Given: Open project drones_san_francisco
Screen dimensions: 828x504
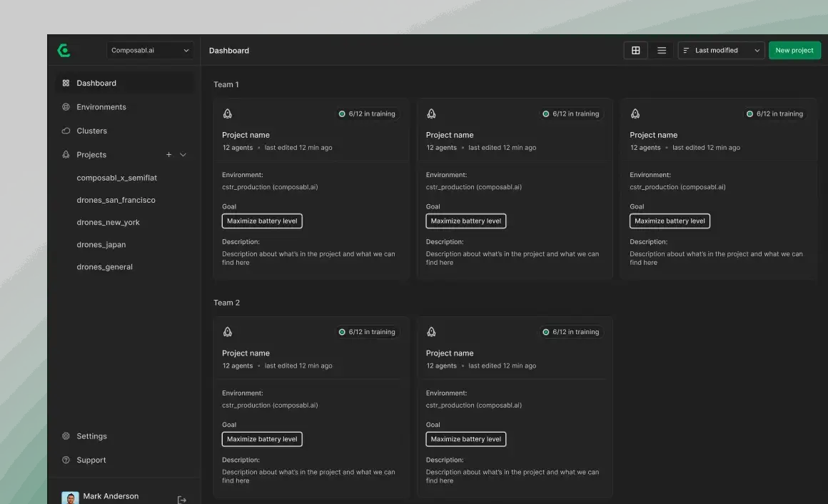Looking at the screenshot, I should 116,200.
